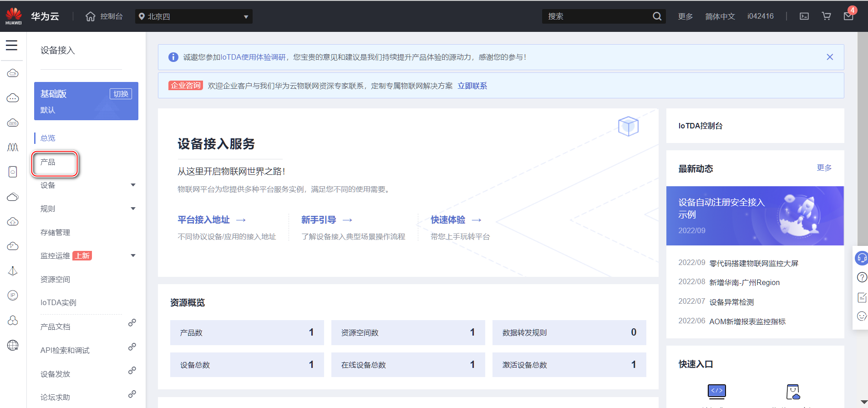
Task: Click the three-hexagons sidebar icon
Action: pyautogui.click(x=13, y=320)
